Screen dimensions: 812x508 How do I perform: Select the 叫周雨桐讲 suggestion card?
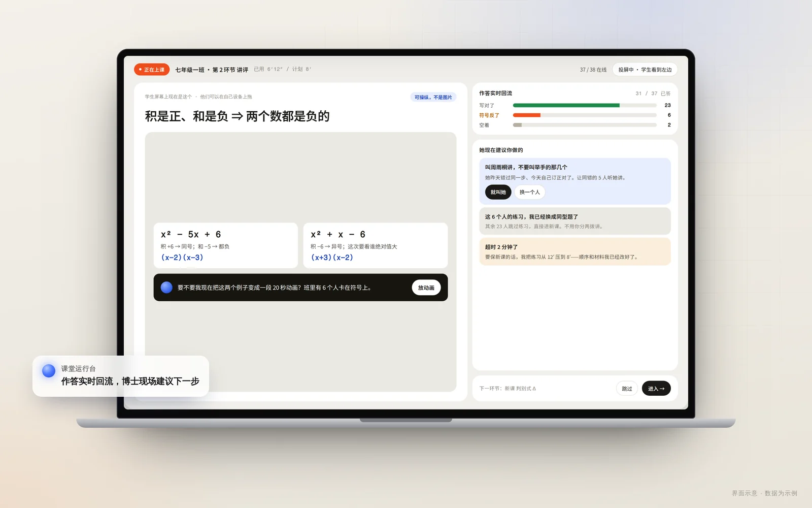(574, 181)
